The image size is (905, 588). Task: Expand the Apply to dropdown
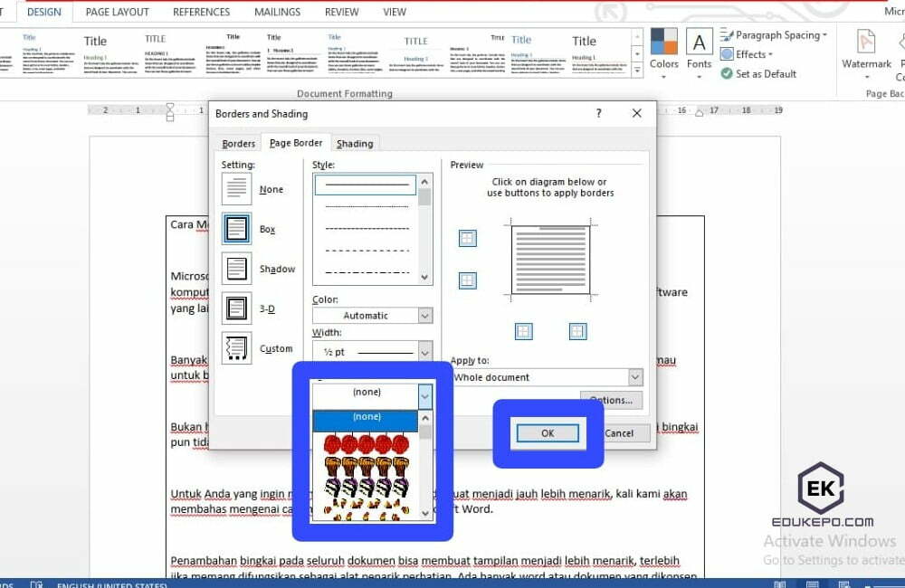coord(635,377)
